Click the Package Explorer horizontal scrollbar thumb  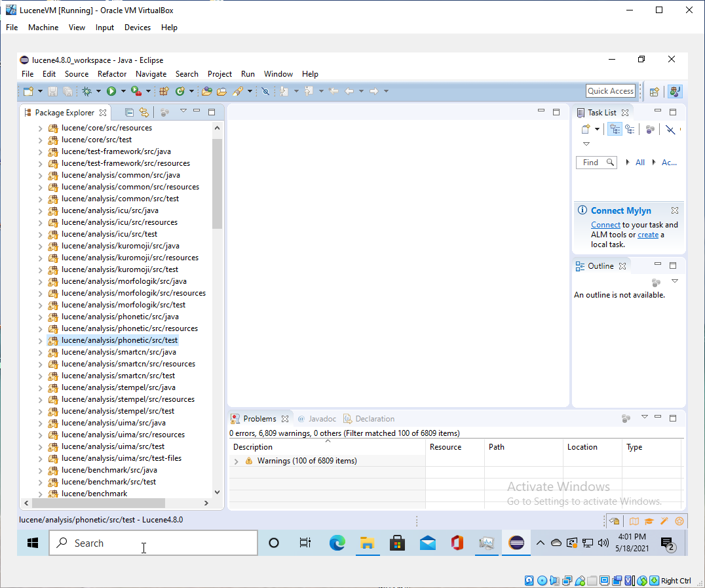(x=98, y=503)
